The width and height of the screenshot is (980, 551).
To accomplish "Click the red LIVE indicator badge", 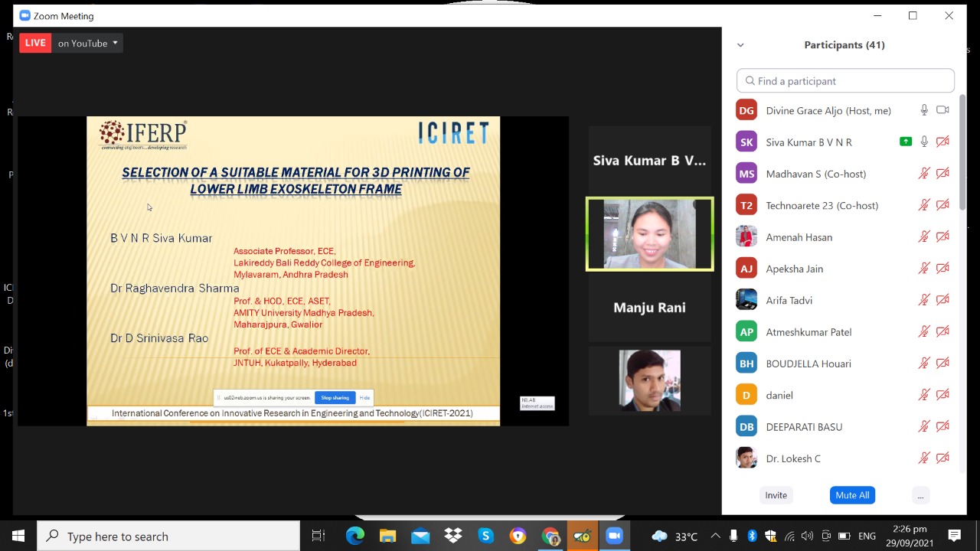I will (x=35, y=43).
